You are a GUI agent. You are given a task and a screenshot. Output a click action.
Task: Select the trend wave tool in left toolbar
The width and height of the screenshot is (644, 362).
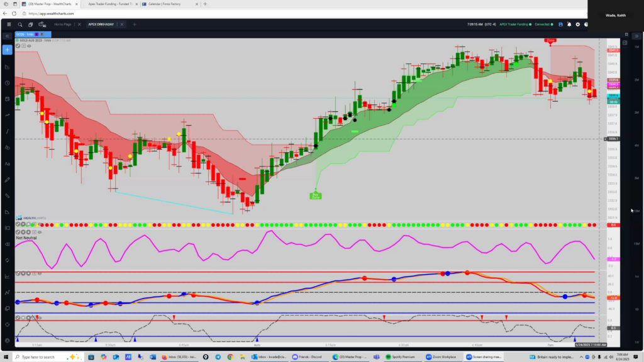pyautogui.click(x=8, y=116)
